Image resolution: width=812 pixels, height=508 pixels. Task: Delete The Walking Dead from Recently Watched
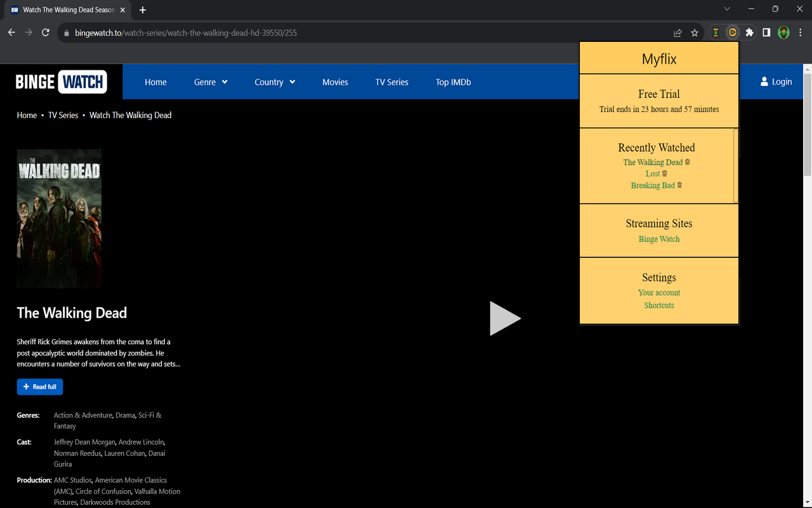(688, 162)
